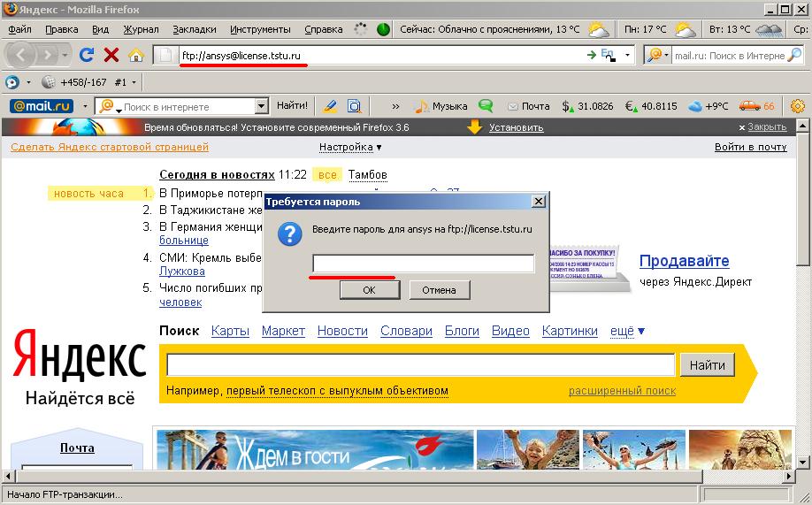Click the +9°C weather cloud indicator
Image resolution: width=812 pixels, height=505 pixels.
point(708,106)
